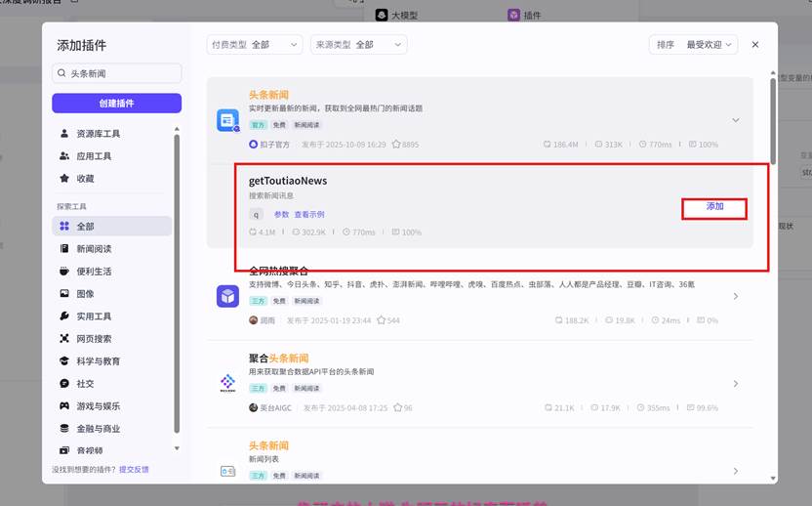Click the 社交 chat bubble icon
The image size is (812, 506).
click(64, 383)
